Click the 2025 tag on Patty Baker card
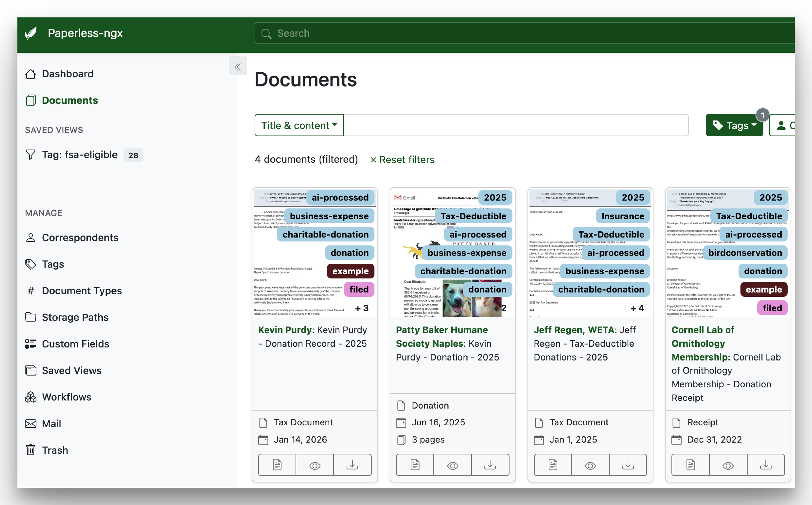Image resolution: width=812 pixels, height=505 pixels. click(x=495, y=197)
